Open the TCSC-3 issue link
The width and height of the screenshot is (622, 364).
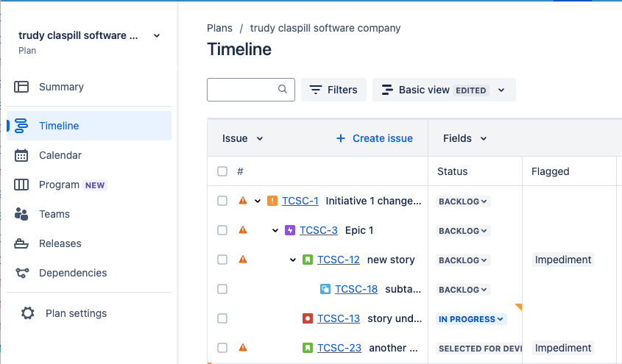(x=319, y=230)
